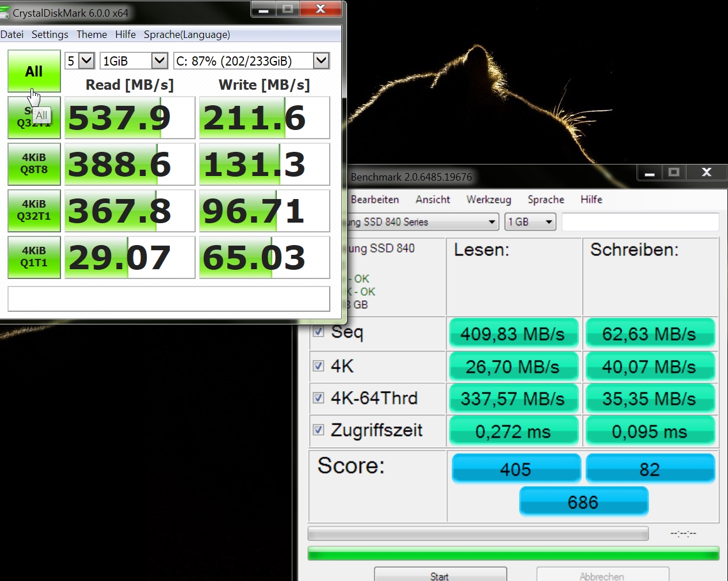Click the Lesen: column header
728x581 pixels.
(x=482, y=250)
